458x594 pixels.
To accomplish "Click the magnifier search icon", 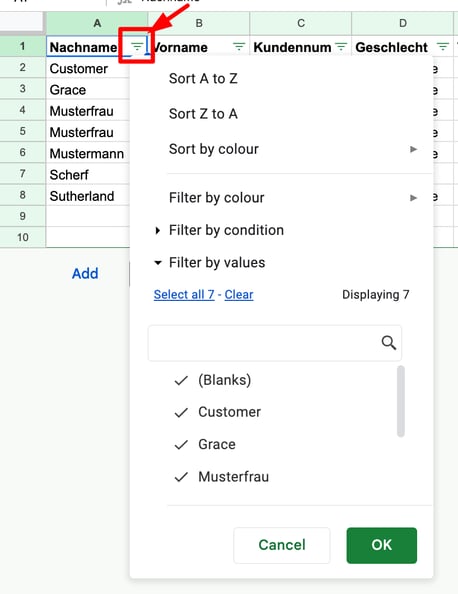I will (389, 342).
